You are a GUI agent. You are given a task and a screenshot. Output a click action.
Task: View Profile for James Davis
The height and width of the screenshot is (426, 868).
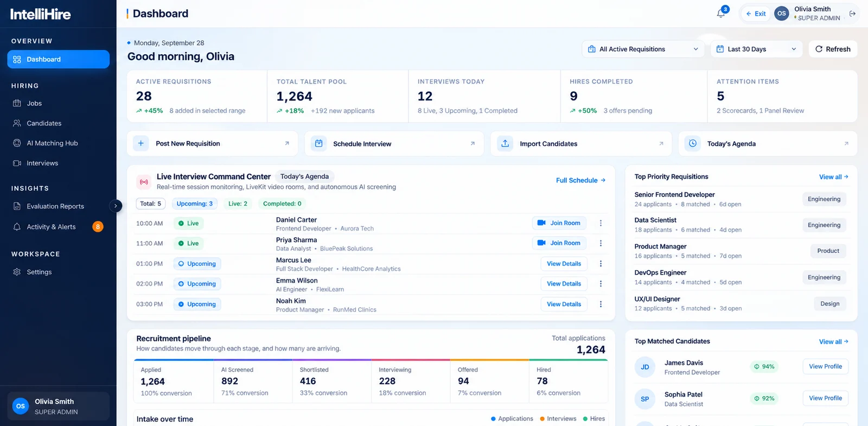pos(825,367)
